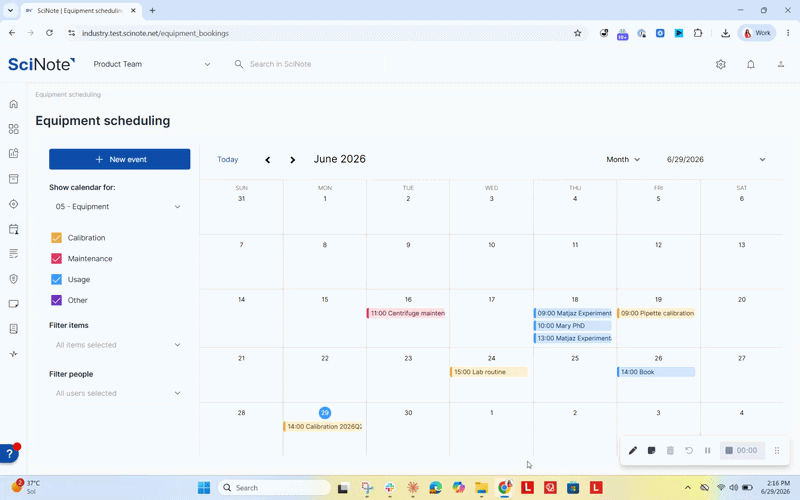Open the 09:00 Pipette calibration event
The image size is (800, 500).
[x=656, y=313]
